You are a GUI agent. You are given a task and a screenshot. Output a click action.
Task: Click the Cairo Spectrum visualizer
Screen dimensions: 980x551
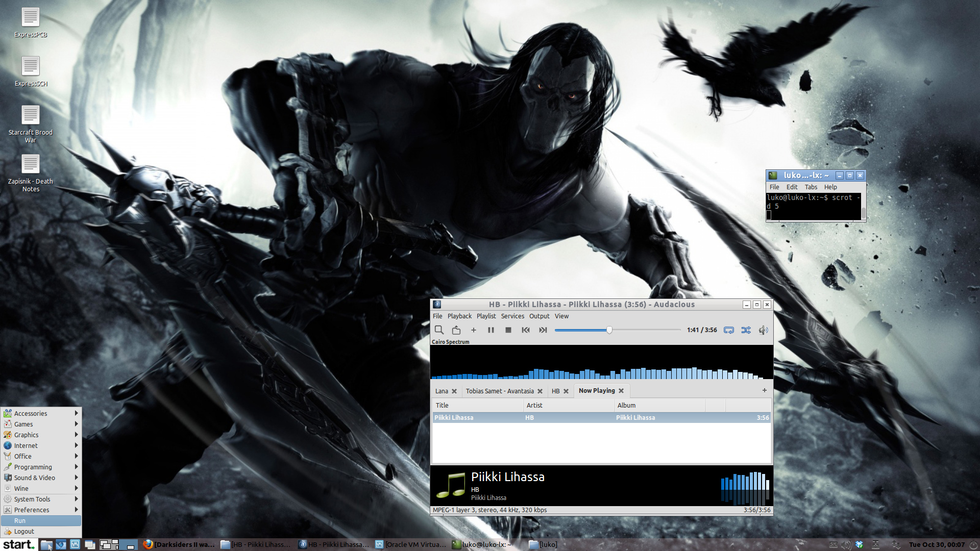[601, 362]
